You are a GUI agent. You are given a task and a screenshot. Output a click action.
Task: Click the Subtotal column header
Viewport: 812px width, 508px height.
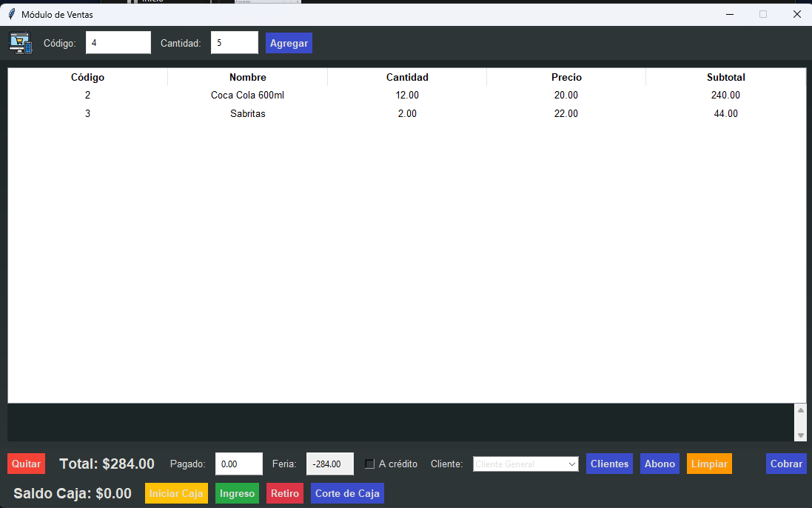(725, 77)
